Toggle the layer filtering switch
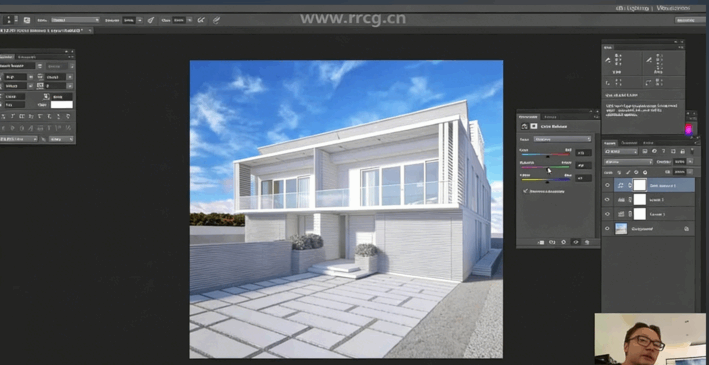 point(692,151)
